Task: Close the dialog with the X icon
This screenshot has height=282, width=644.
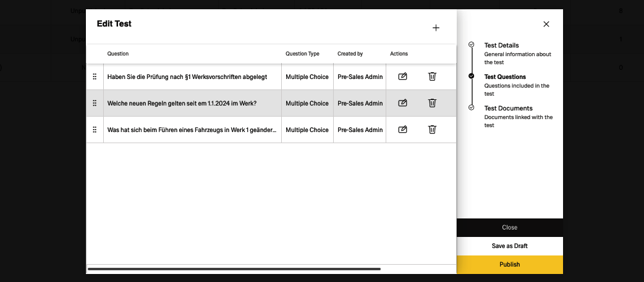Action: pos(546,24)
